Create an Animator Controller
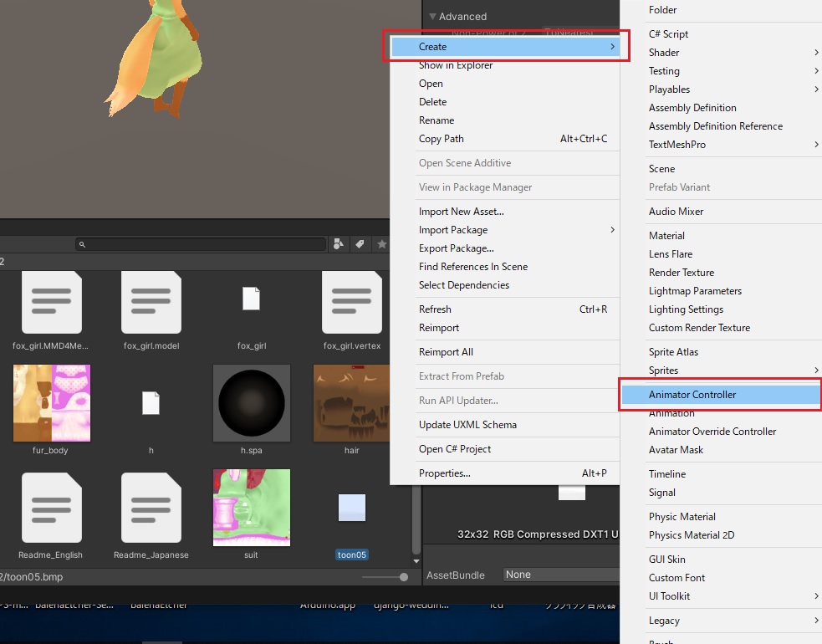This screenshot has height=644, width=822. [721, 395]
